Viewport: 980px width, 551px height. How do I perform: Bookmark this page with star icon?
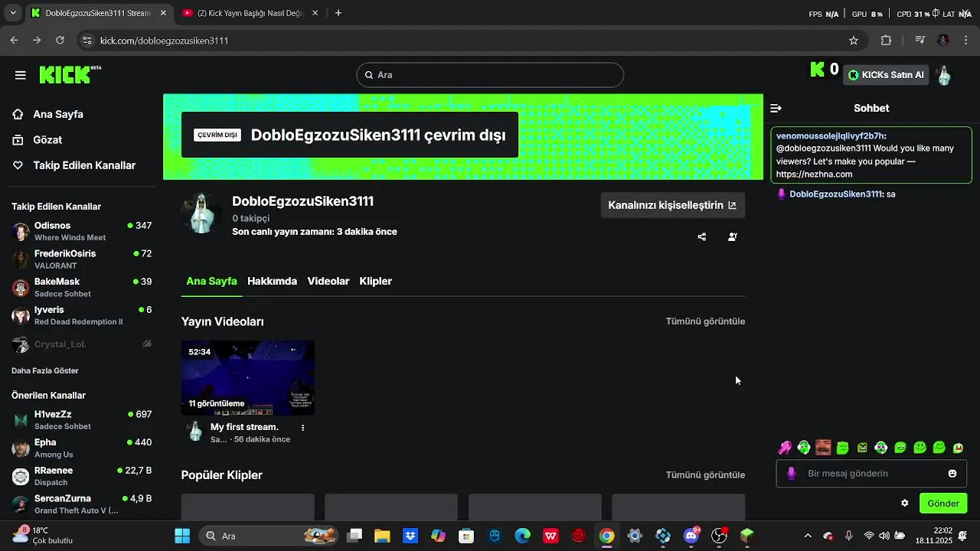click(854, 41)
